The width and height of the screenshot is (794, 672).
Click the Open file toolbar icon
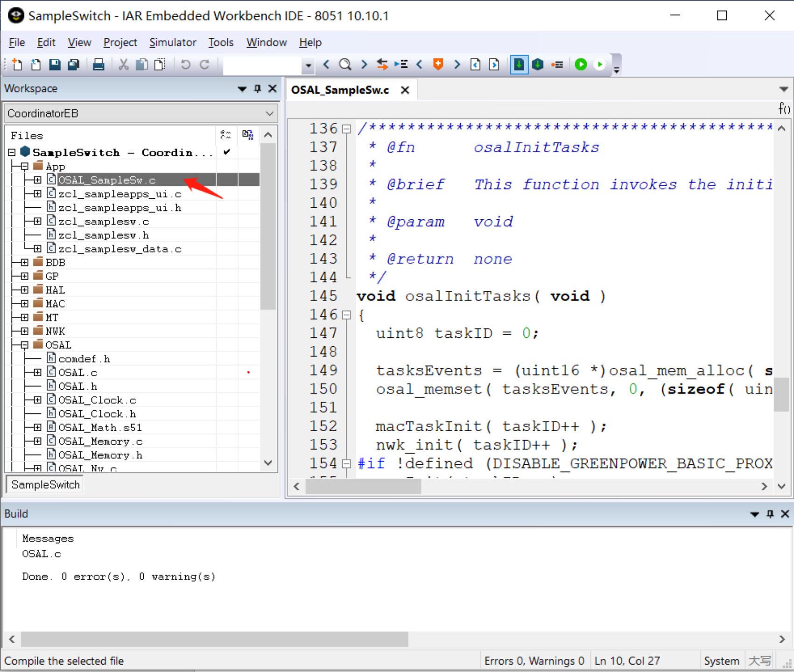point(36,64)
